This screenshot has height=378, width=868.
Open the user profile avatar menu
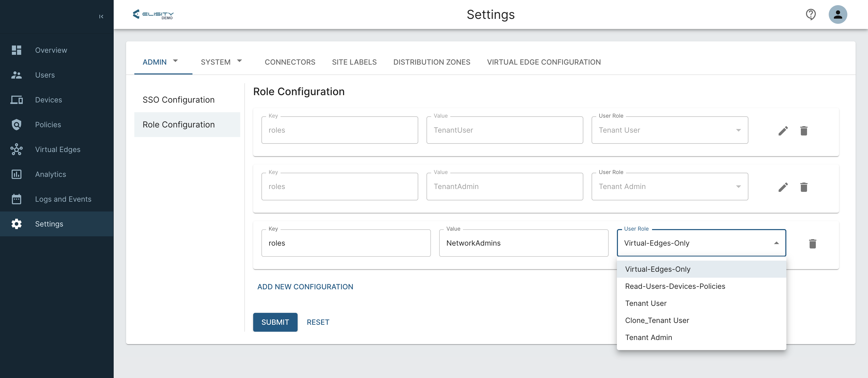pyautogui.click(x=838, y=14)
